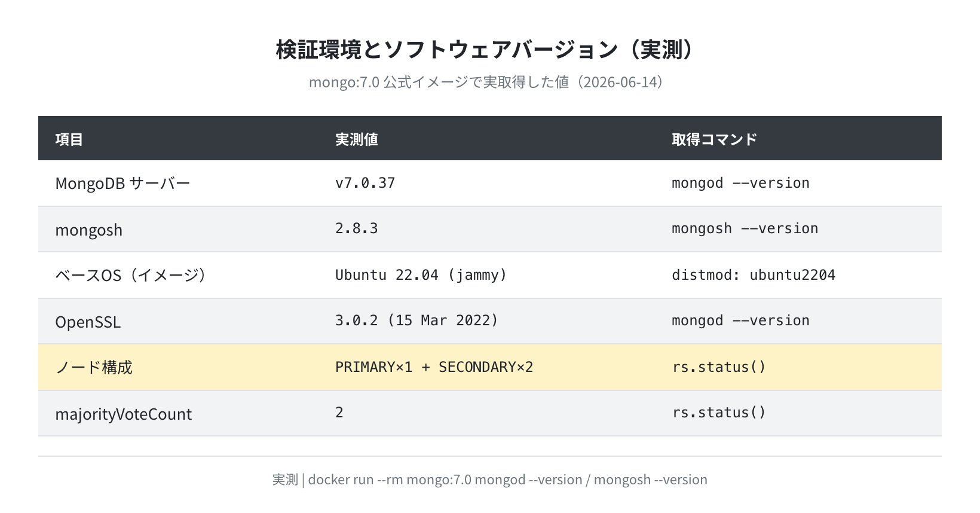
Task: Click the v7.0.37 version value
Action: coord(365,183)
